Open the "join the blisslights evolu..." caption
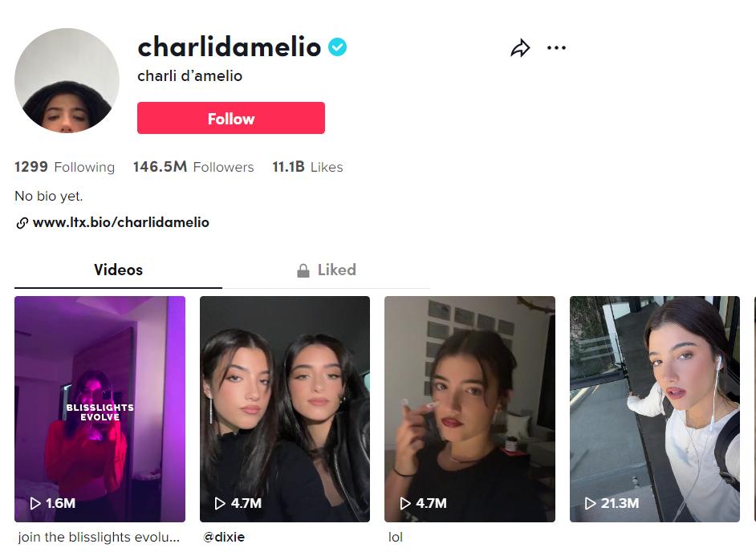The width and height of the screenshot is (756, 552). (99, 537)
